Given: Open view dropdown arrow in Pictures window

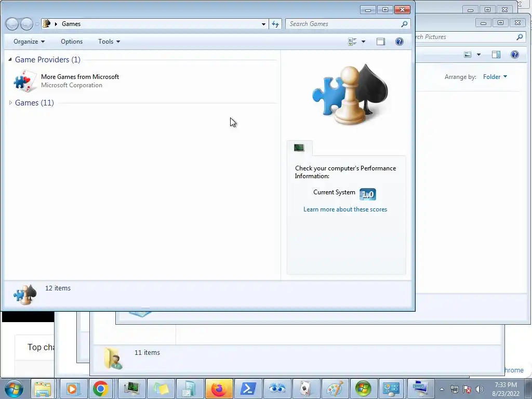Looking at the screenshot, I should click(x=478, y=55).
